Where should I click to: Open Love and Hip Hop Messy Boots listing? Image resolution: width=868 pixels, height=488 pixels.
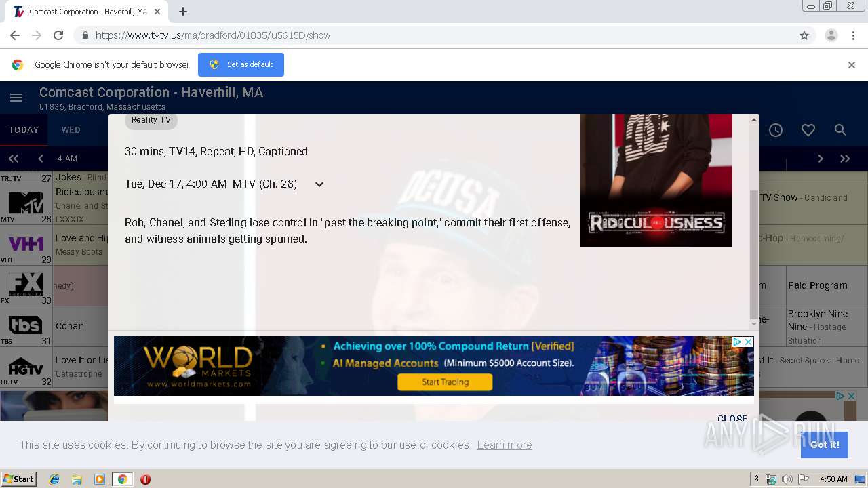(82, 245)
